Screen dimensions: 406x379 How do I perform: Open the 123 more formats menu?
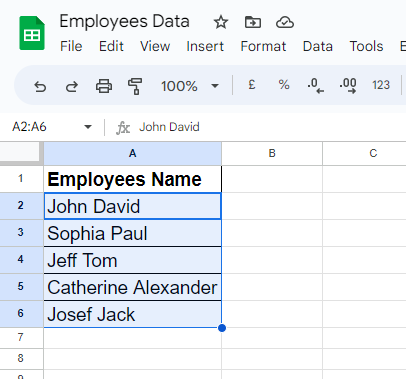tap(381, 85)
